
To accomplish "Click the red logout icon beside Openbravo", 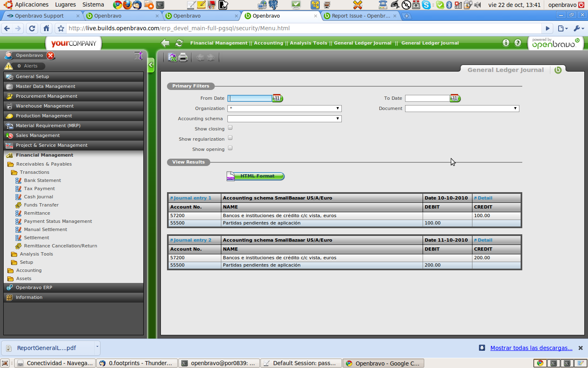I will tap(51, 56).
